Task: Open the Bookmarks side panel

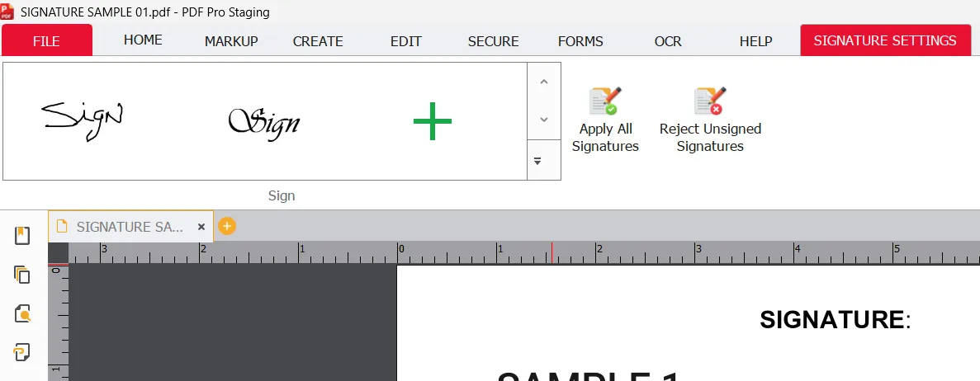Action: [22, 235]
